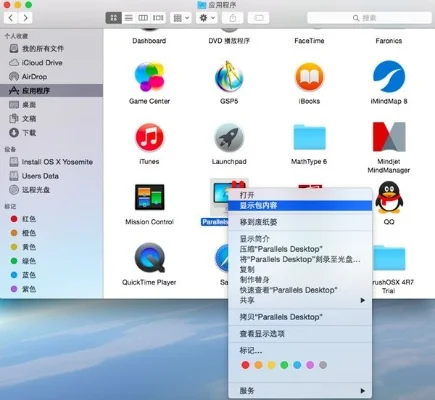Open 我的所有文件 in sidebar
The image size is (435, 400).
(x=51, y=49)
